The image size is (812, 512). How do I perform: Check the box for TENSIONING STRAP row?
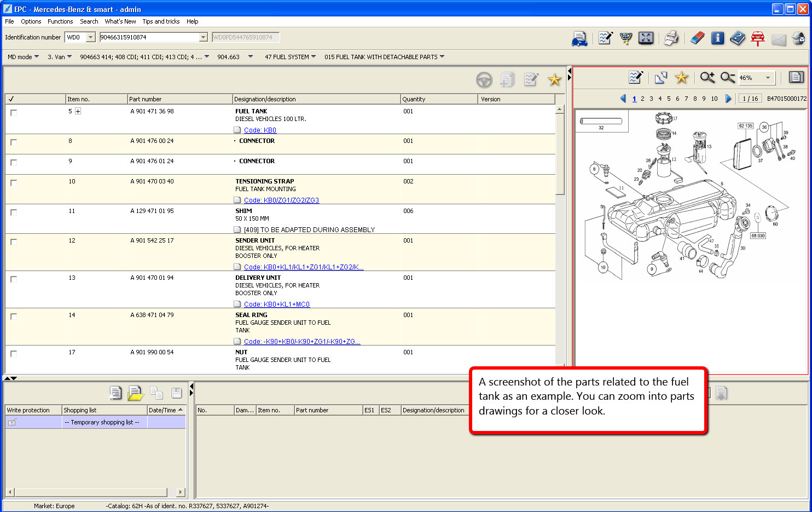tap(14, 182)
